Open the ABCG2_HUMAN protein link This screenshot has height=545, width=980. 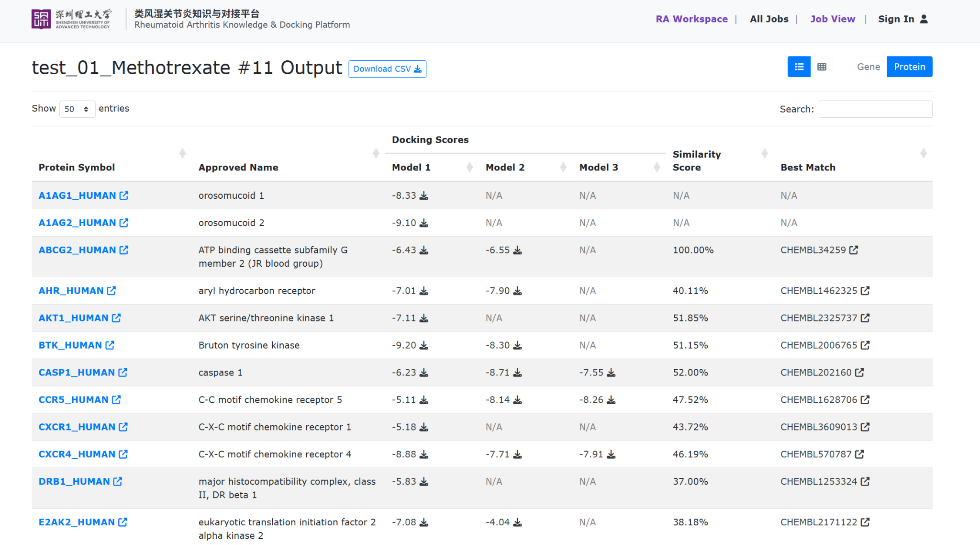tap(83, 250)
